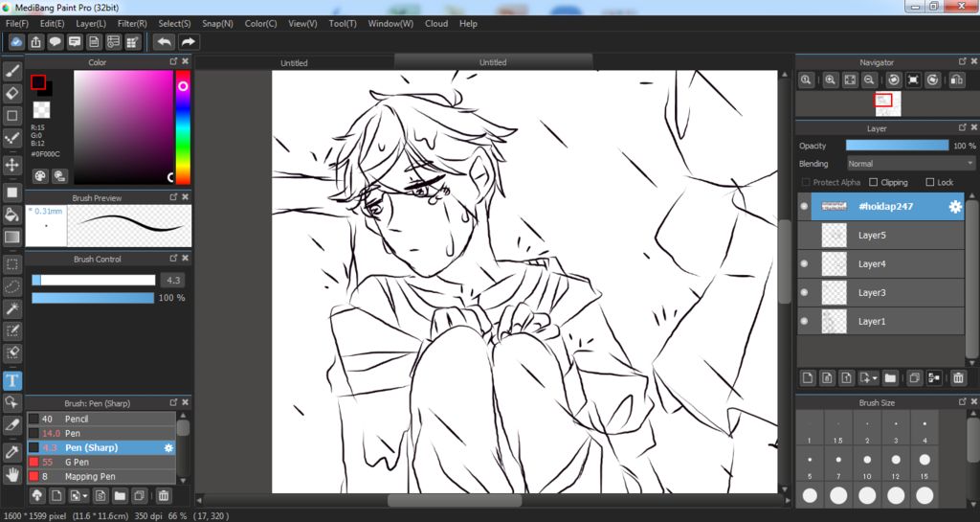Select the Divide tool knife icon
This screenshot has height=522, width=980.
click(11, 425)
